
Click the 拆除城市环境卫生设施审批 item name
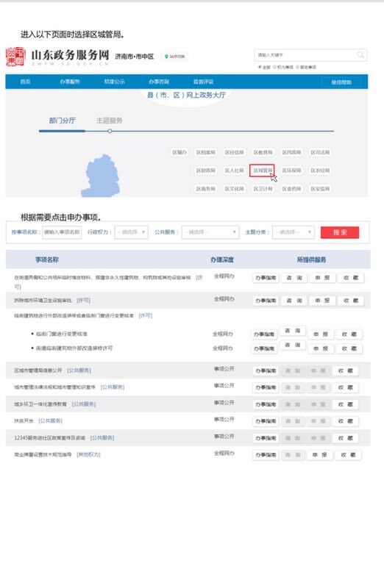[43, 301]
